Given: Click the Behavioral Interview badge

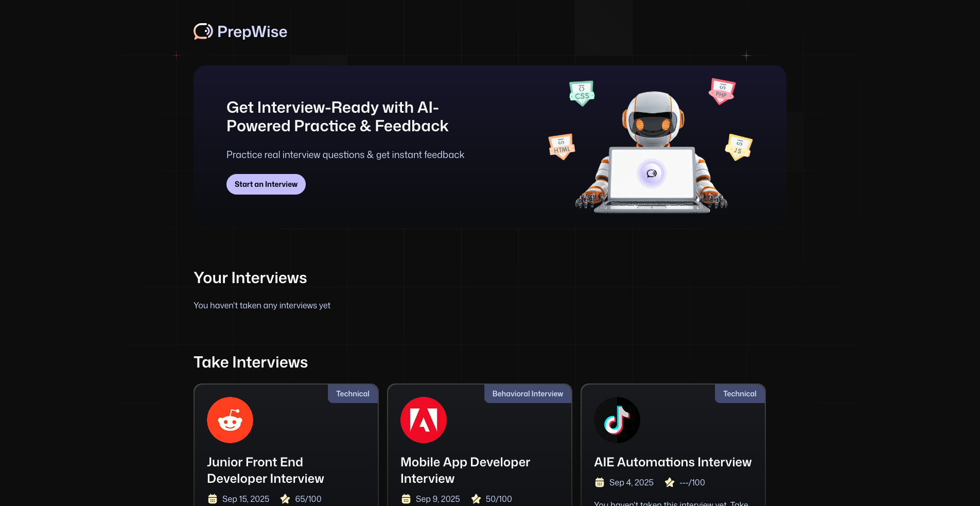Looking at the screenshot, I should (528, 394).
